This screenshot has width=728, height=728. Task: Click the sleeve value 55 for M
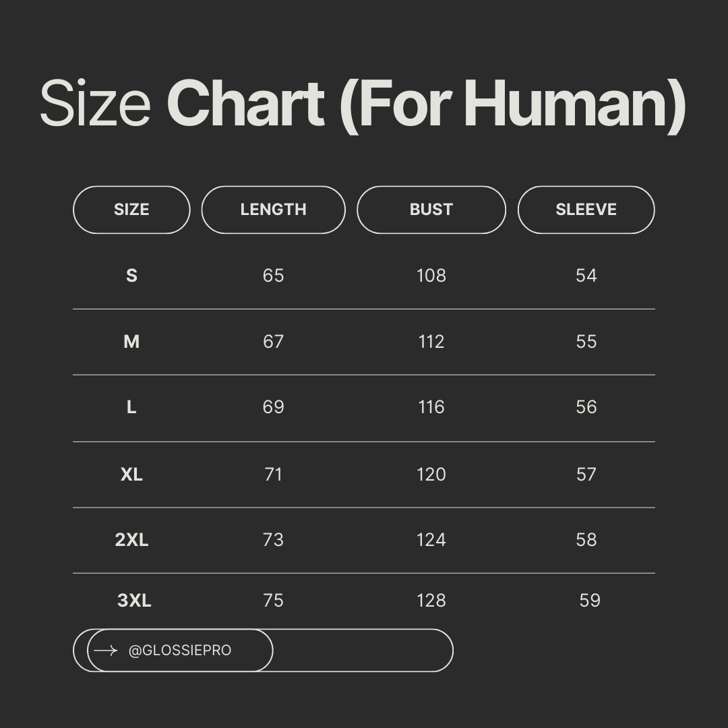(x=586, y=342)
